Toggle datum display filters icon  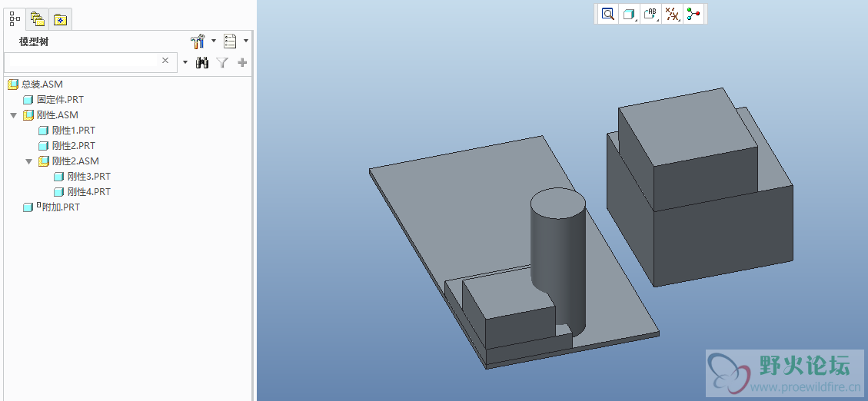point(672,15)
